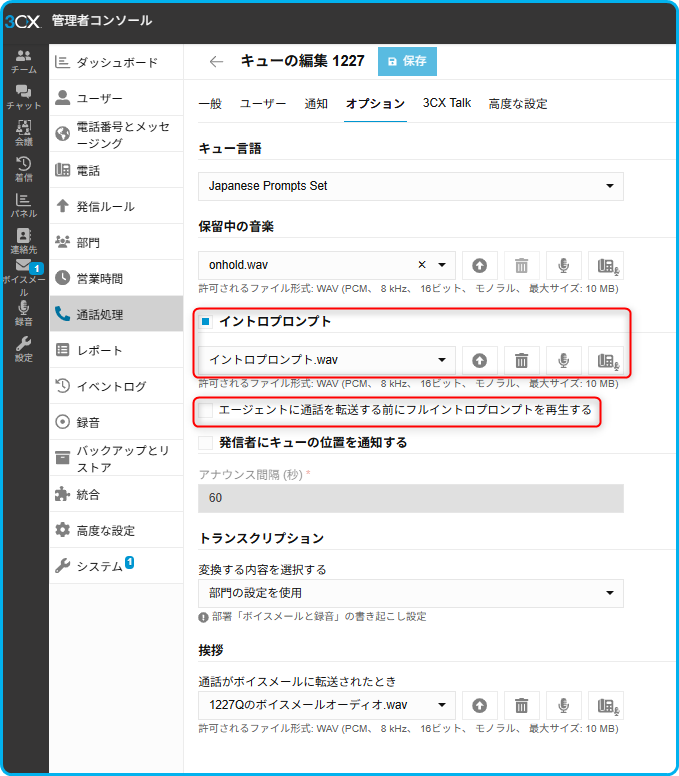Clear onhold.wav selection with X icon

pos(421,266)
